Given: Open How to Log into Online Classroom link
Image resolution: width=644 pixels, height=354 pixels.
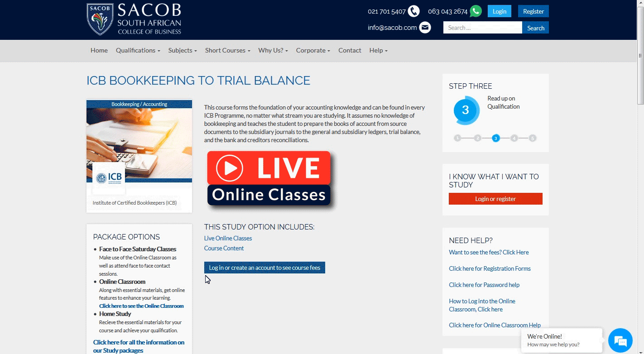Looking at the screenshot, I should [482, 305].
